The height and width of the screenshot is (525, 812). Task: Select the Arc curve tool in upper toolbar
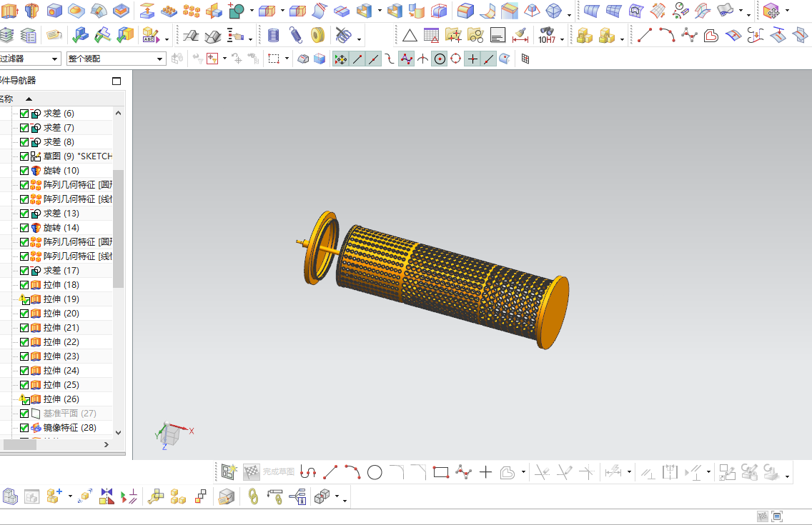667,35
